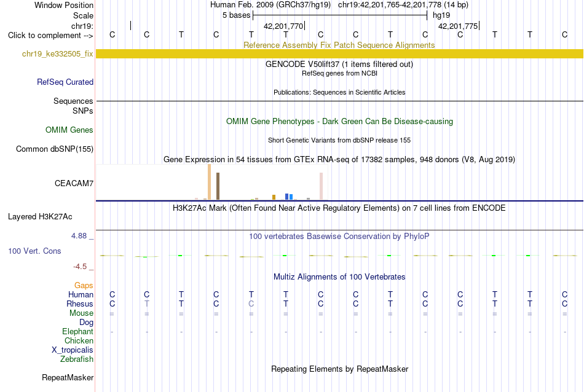Select the 100 Vert. Cons label
The width and height of the screenshot is (584, 392).
click(34, 251)
